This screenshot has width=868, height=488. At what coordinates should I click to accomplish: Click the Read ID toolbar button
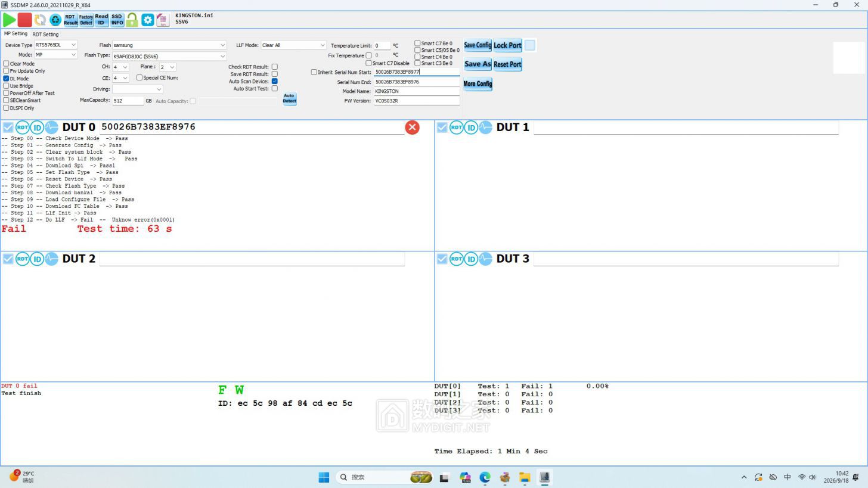click(x=101, y=20)
